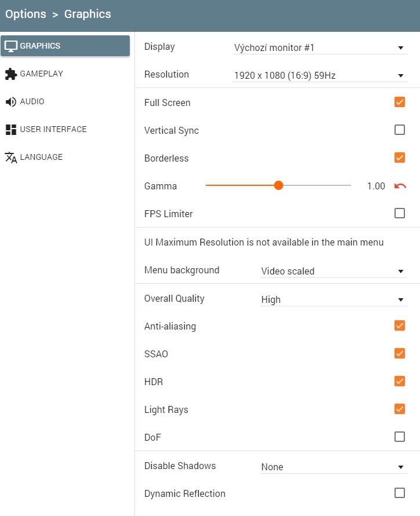The width and height of the screenshot is (420, 516).
Task: Click the Gamma slider handle
Action: 279,185
